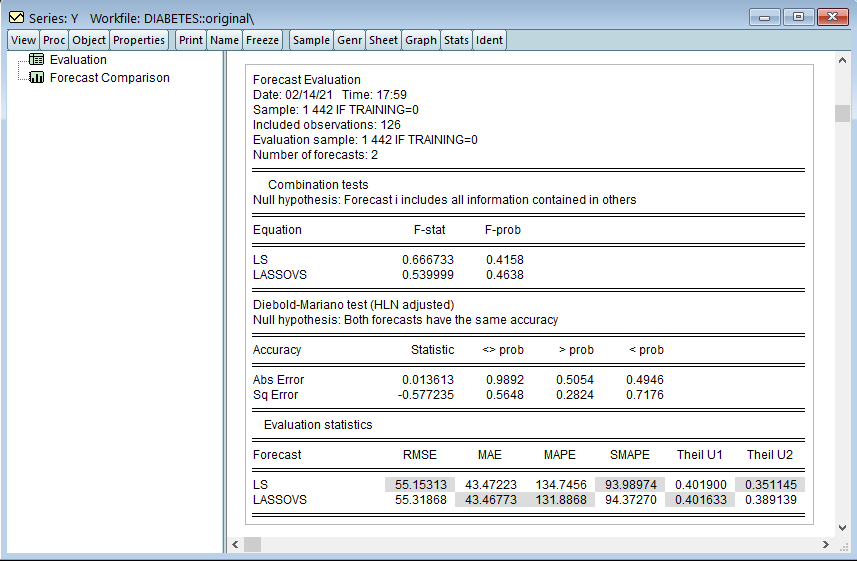Click F-prob value 0.4158
Screen dimensions: 857x561
pos(505,260)
